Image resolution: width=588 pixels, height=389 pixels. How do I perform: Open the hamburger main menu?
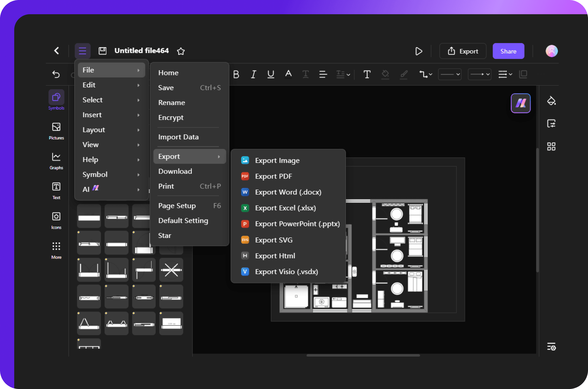(82, 51)
